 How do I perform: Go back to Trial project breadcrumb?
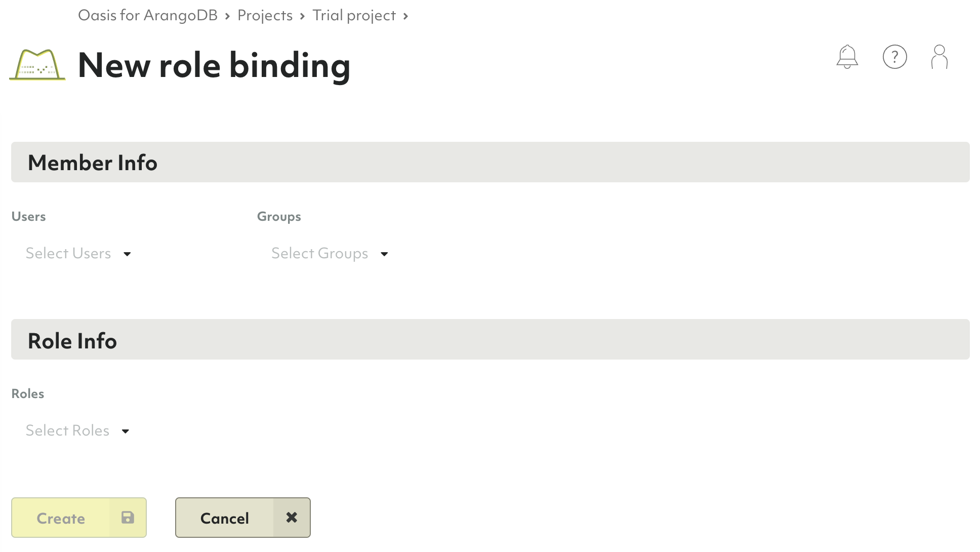354,15
